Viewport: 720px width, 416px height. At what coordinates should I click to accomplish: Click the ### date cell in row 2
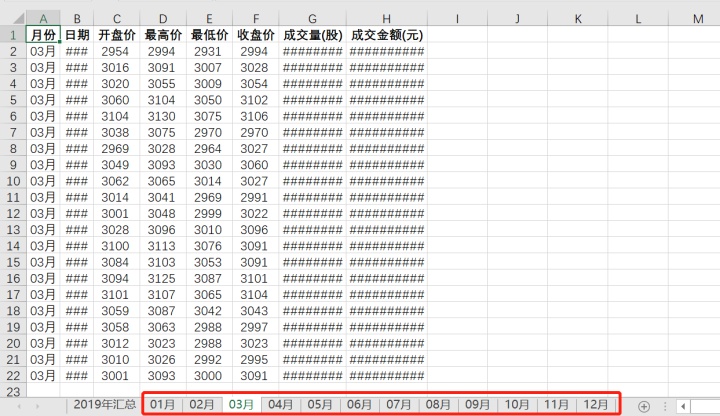(x=77, y=51)
